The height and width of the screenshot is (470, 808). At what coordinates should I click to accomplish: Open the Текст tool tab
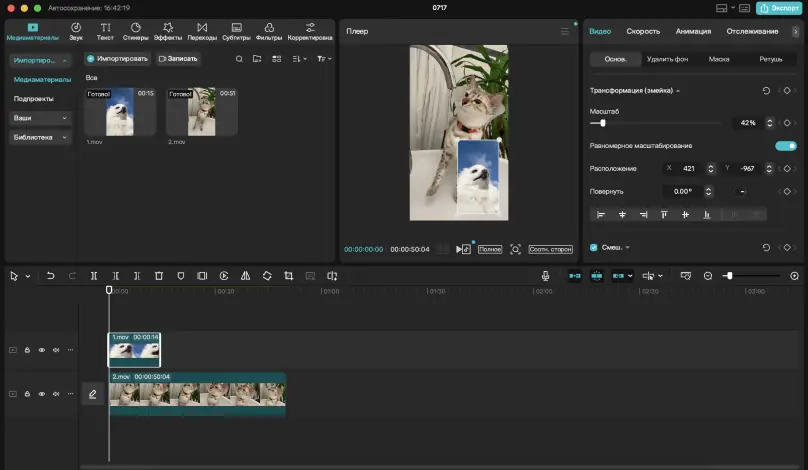(x=105, y=31)
